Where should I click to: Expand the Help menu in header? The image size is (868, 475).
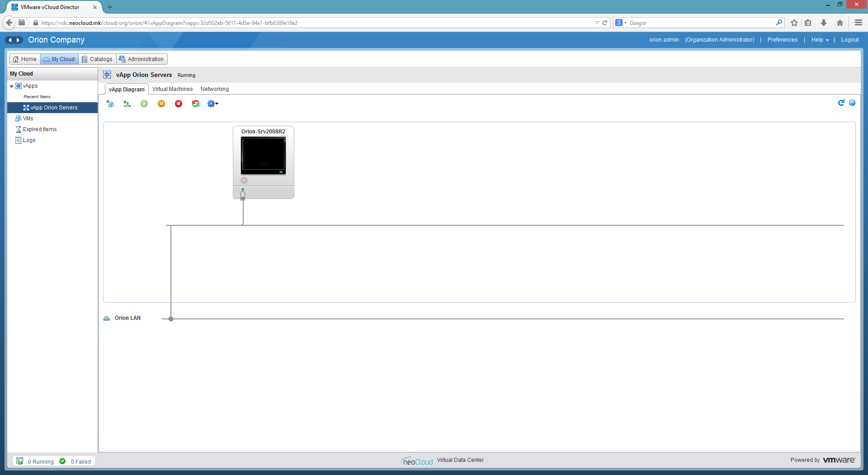[x=820, y=40]
